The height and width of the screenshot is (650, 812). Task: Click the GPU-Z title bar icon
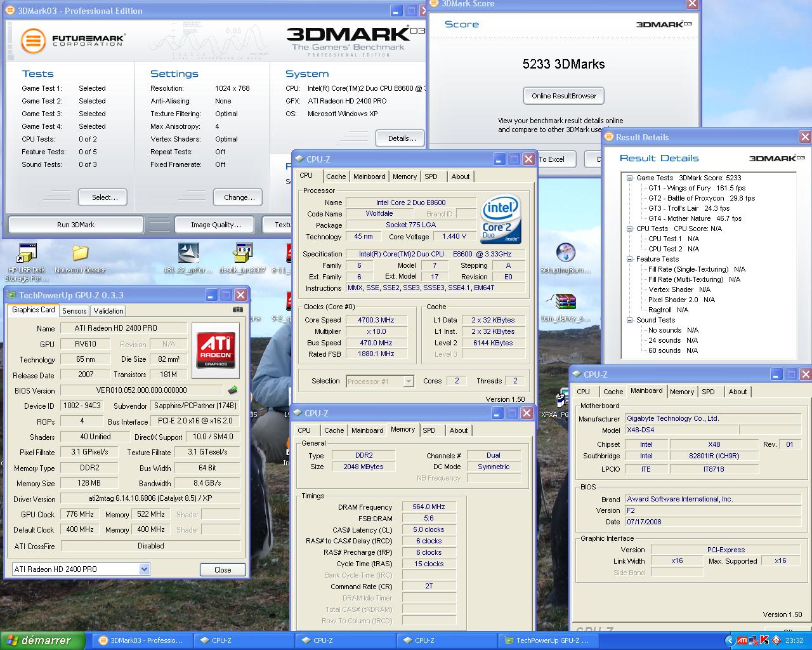click(11, 295)
